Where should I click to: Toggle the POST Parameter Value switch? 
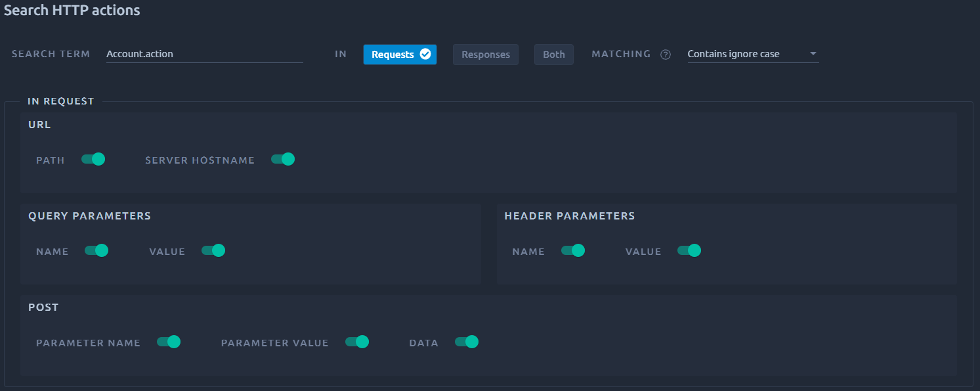(x=357, y=342)
